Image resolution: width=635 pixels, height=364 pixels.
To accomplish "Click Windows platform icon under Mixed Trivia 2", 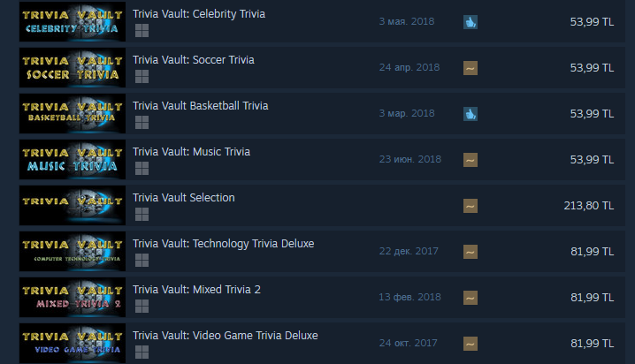I will point(142,307).
